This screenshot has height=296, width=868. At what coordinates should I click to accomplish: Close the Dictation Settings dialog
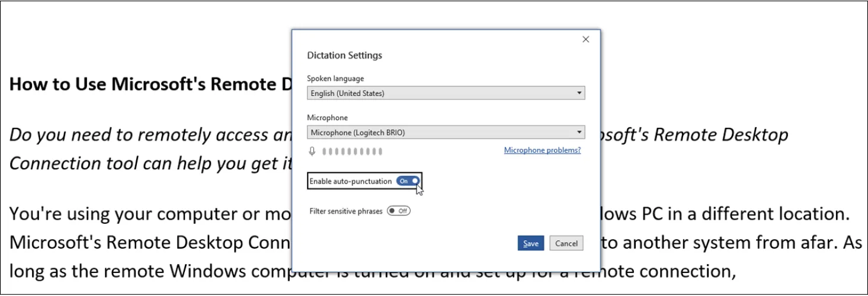click(x=585, y=40)
